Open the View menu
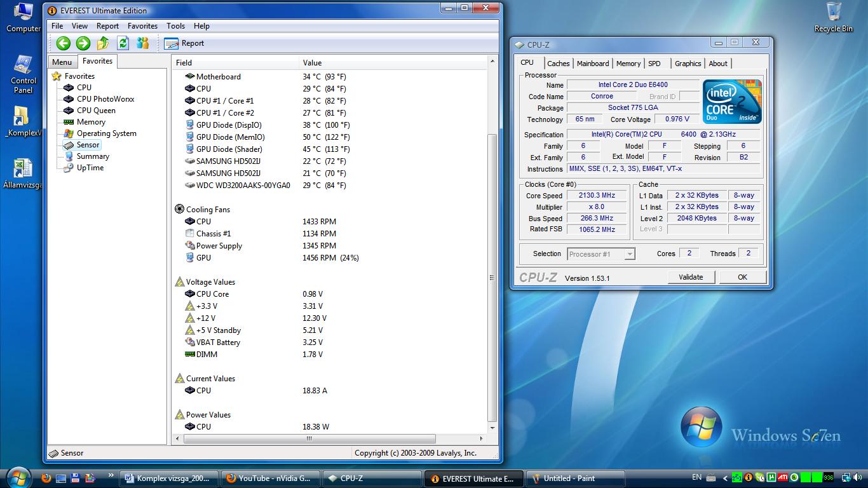The width and height of the screenshot is (868, 488). (x=79, y=26)
